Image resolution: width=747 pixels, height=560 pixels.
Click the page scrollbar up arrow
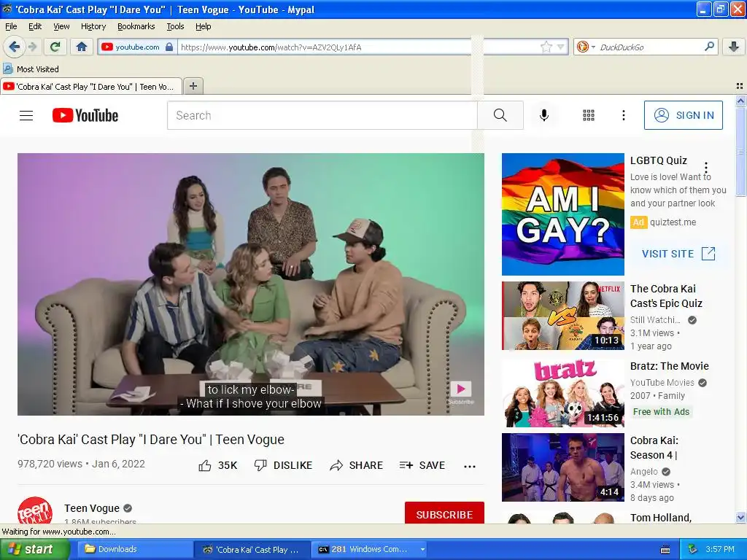740,101
